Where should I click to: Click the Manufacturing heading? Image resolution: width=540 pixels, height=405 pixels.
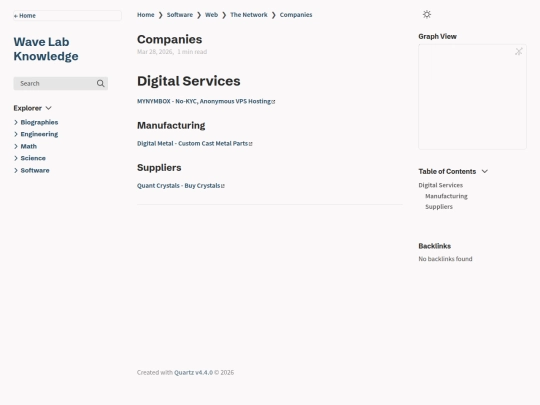pyautogui.click(x=171, y=125)
